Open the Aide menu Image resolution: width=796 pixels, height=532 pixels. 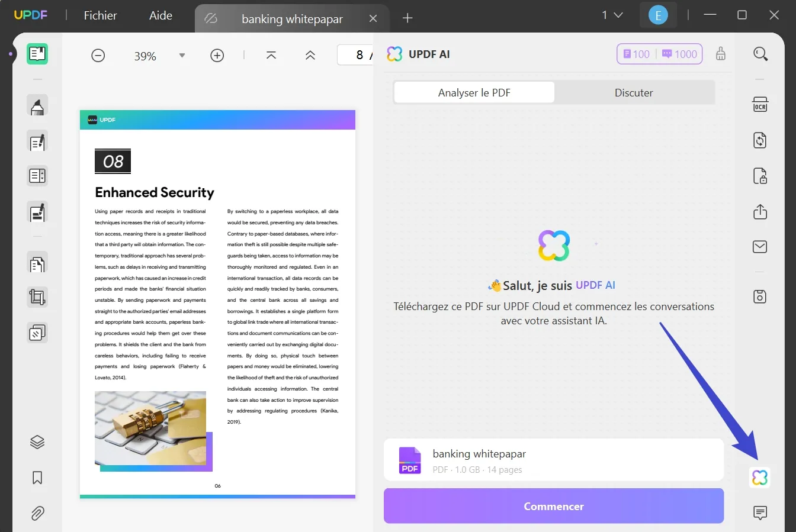(x=161, y=15)
